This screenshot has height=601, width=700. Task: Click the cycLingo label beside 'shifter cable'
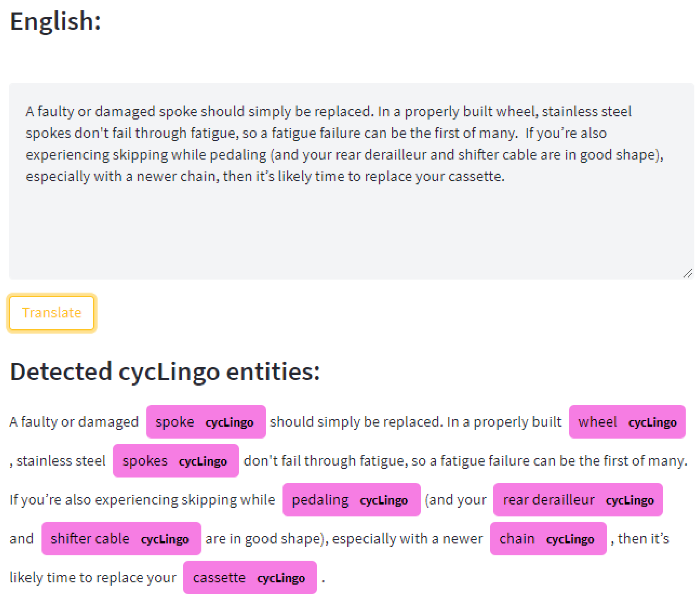(x=165, y=539)
